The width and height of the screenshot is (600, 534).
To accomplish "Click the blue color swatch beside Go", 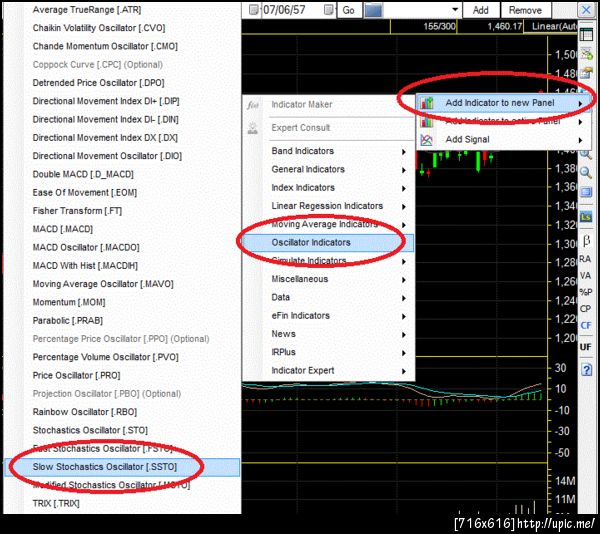I will tap(373, 10).
